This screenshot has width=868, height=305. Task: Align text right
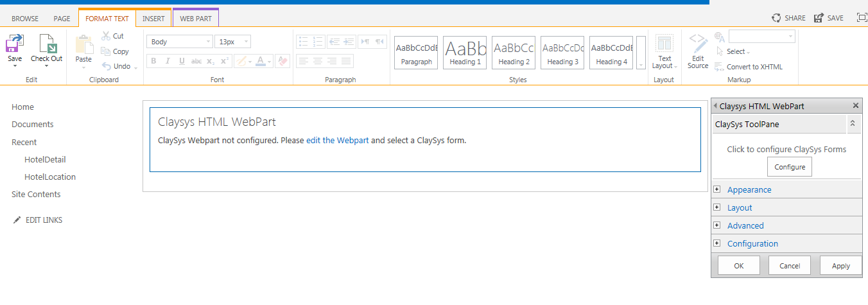[332, 61]
